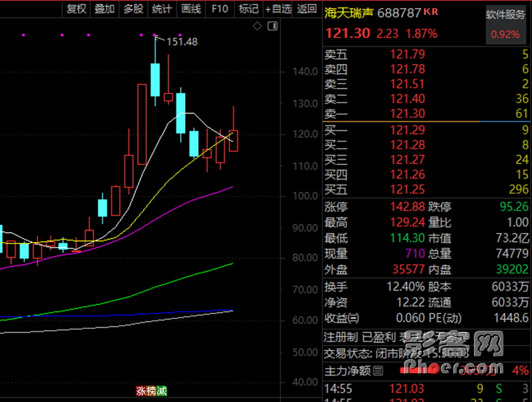Click the 14:55 trade row at 121.03
532x402 pixels.
click(426, 388)
